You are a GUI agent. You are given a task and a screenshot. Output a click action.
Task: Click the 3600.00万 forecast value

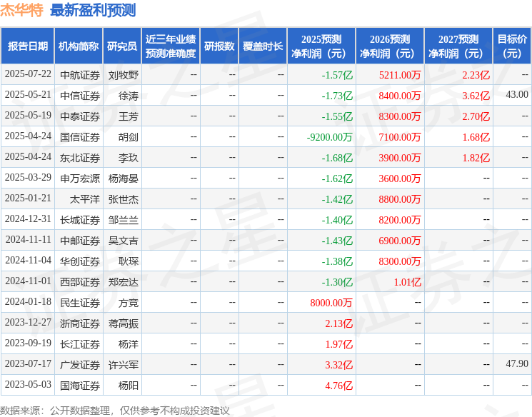[400, 179]
